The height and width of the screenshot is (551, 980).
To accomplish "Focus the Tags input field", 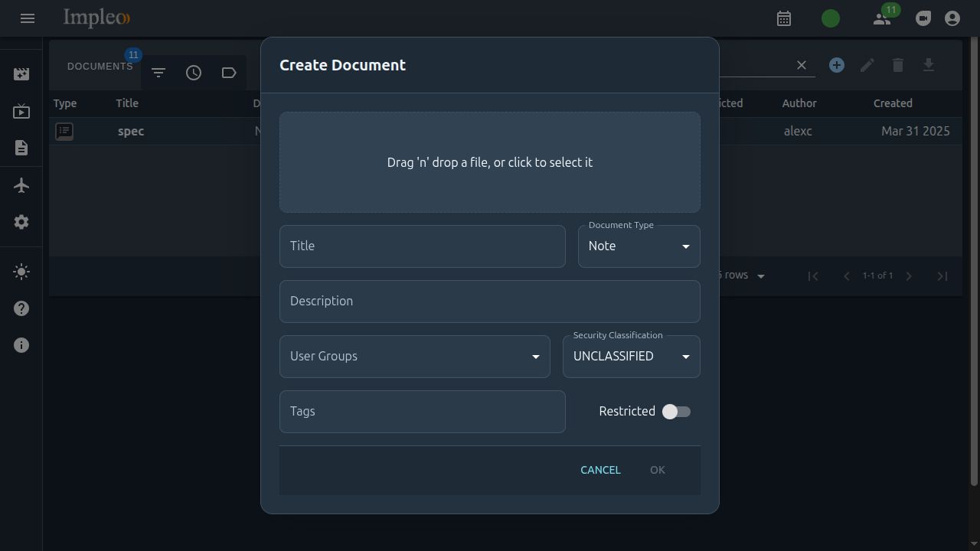I will [x=423, y=412].
